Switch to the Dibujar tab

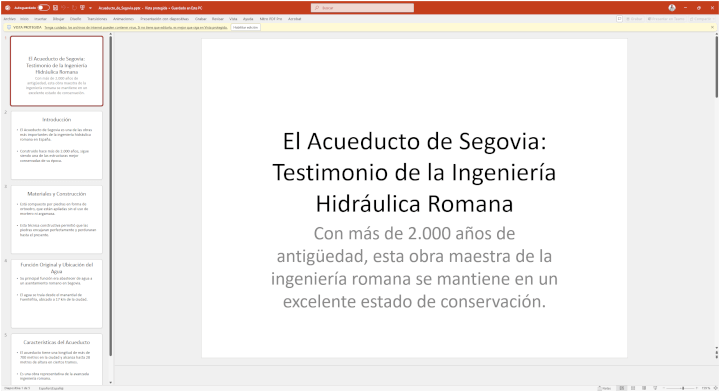(58, 19)
